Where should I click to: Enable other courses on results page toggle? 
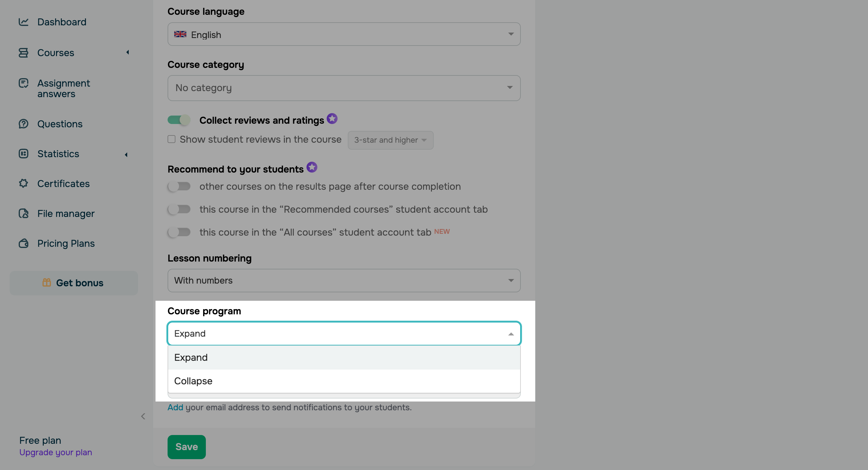coord(179,186)
